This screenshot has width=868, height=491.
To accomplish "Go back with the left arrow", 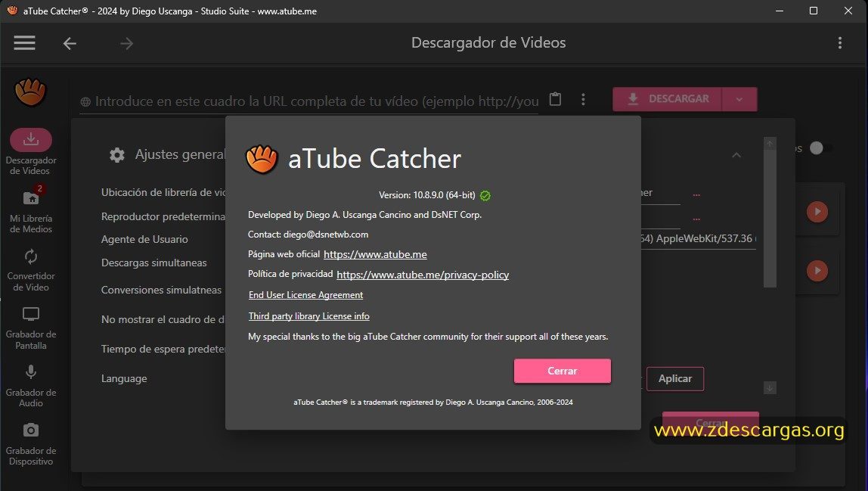I will pos(70,43).
